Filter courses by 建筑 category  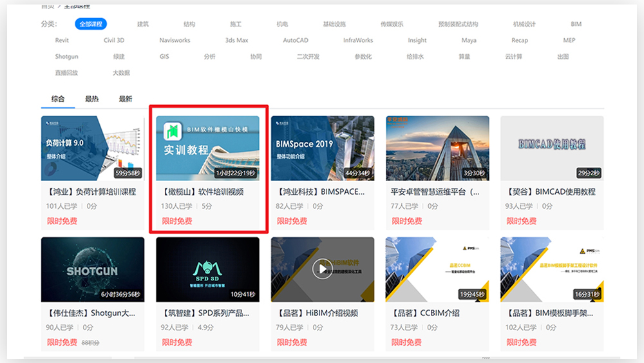point(143,25)
